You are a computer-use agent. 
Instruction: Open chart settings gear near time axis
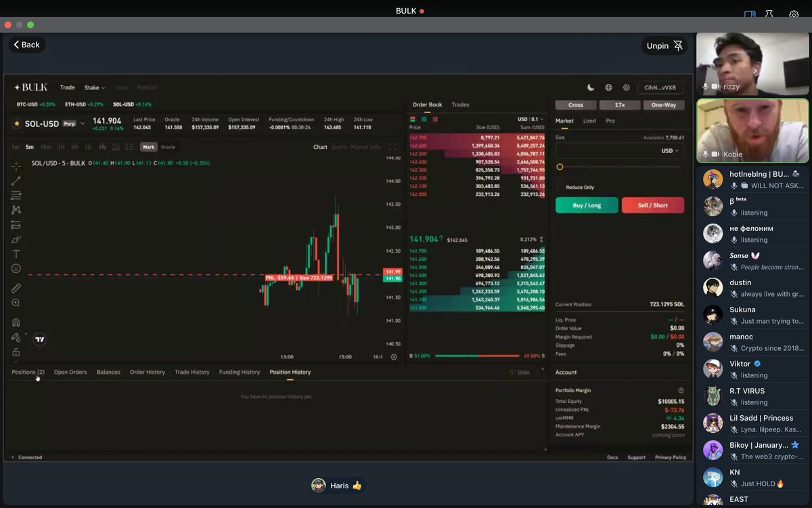(394, 357)
